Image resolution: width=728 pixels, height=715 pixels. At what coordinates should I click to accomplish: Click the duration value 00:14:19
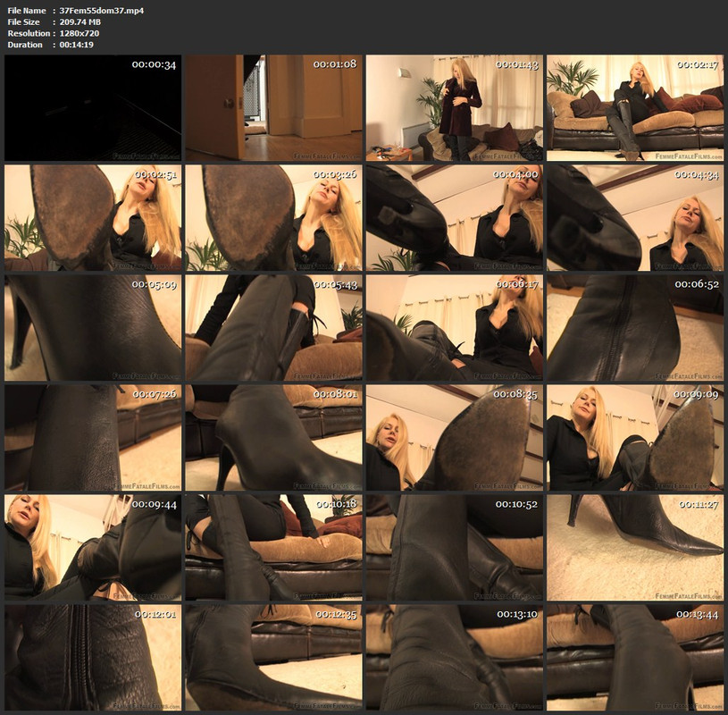tap(77, 45)
